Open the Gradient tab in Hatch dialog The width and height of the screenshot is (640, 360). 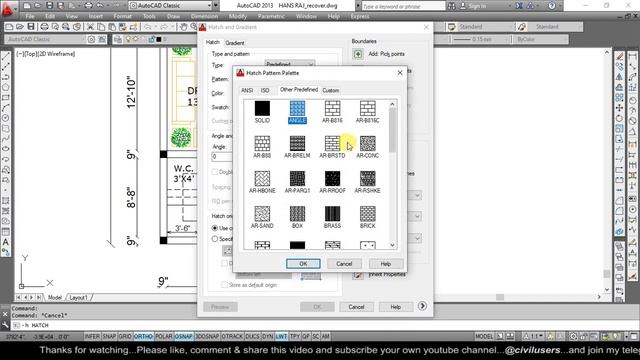tap(235, 43)
